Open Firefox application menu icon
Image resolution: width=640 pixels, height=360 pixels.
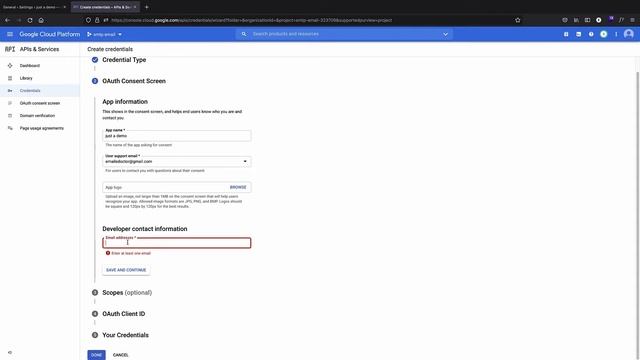632,20
